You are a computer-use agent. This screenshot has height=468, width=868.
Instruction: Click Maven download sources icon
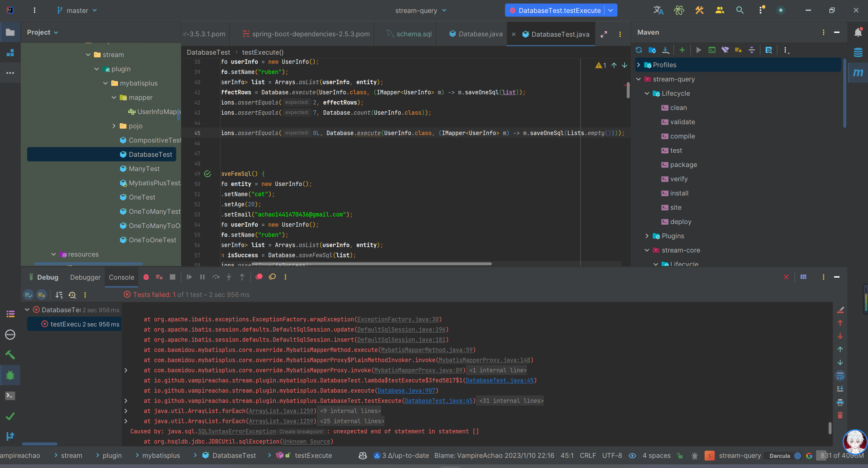666,50
